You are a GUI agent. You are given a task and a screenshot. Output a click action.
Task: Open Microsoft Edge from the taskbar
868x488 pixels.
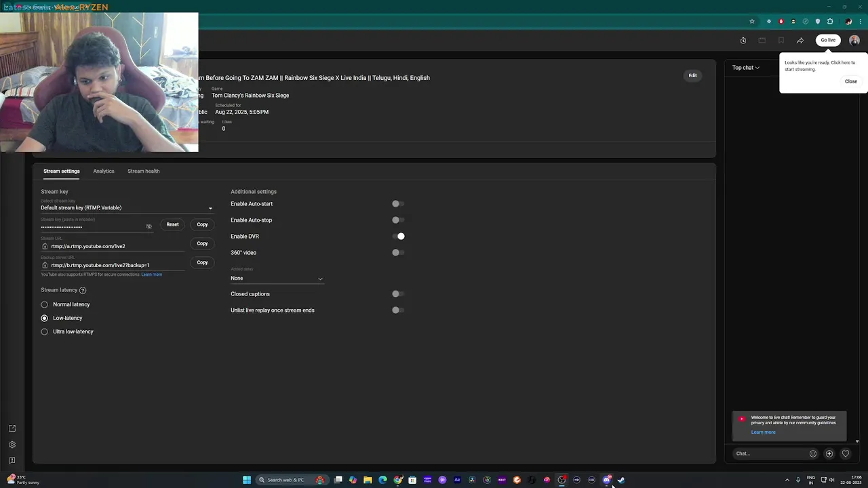pos(382,480)
